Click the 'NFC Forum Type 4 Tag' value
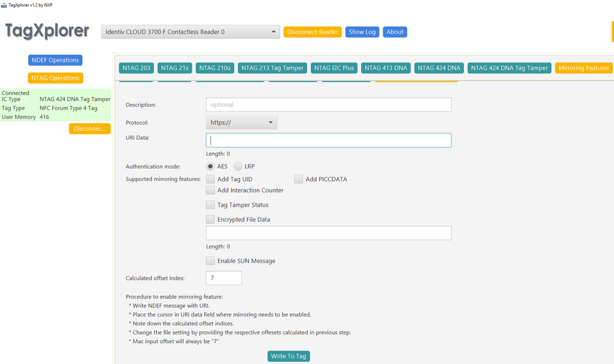Image resolution: width=614 pixels, height=364 pixels. click(68, 108)
